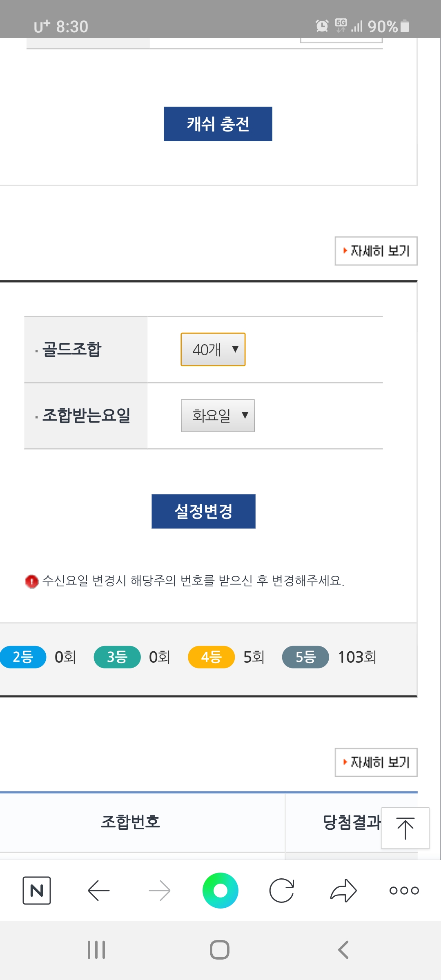Reload the page with the refresh icon

point(282,890)
